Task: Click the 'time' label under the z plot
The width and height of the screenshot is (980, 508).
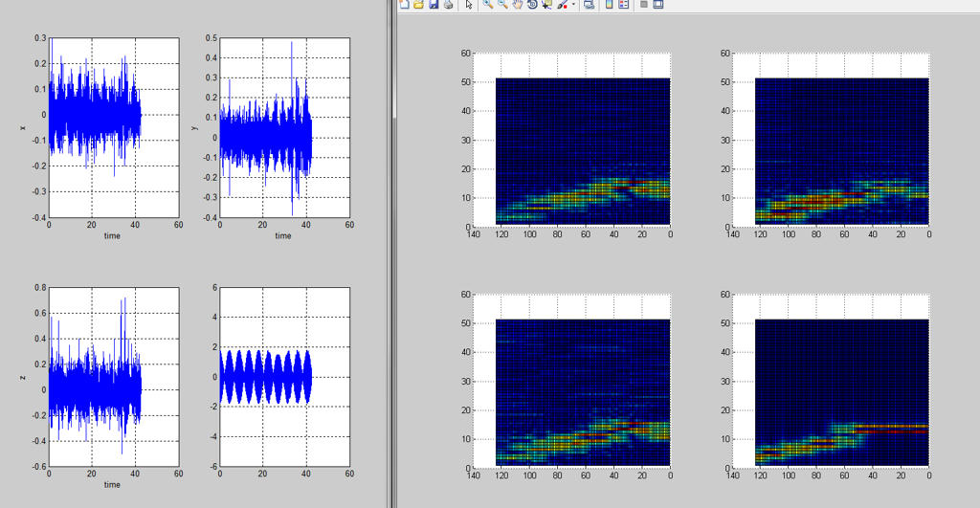Action: [113, 485]
